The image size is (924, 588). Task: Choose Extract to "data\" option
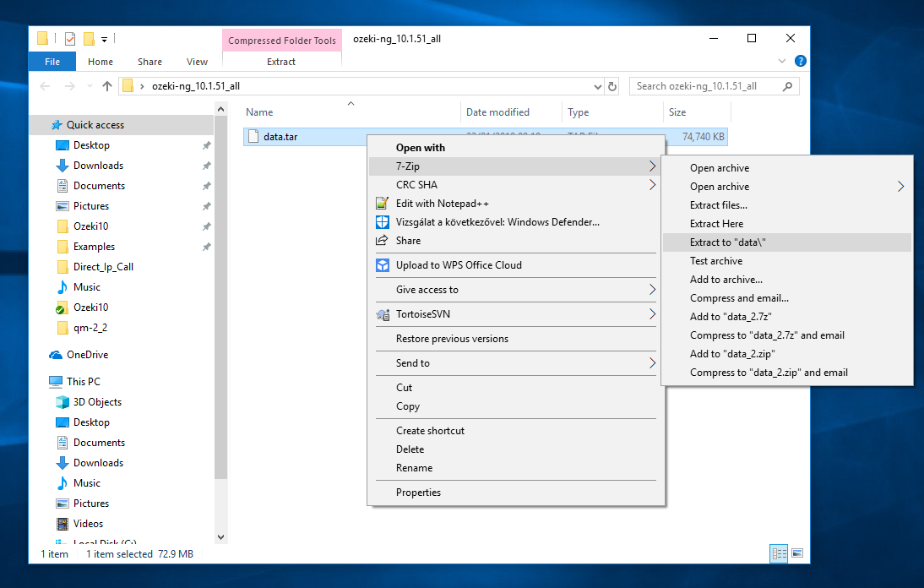(787, 242)
